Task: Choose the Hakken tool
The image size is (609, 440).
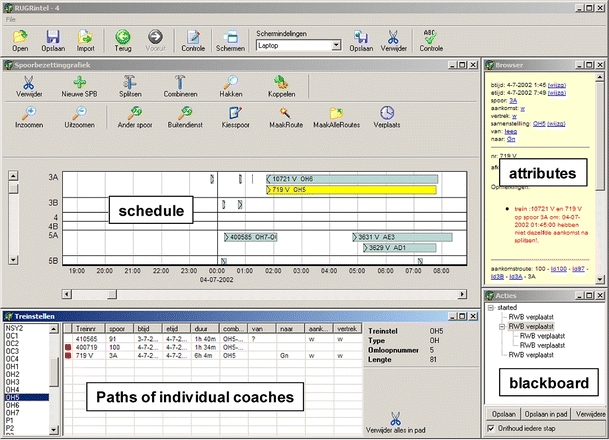Action: [x=231, y=82]
